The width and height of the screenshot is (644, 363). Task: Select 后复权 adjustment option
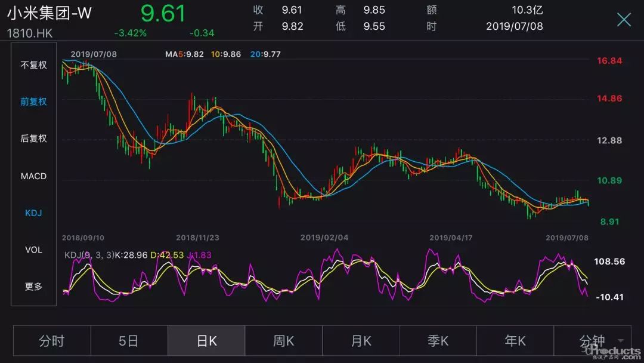(x=33, y=139)
